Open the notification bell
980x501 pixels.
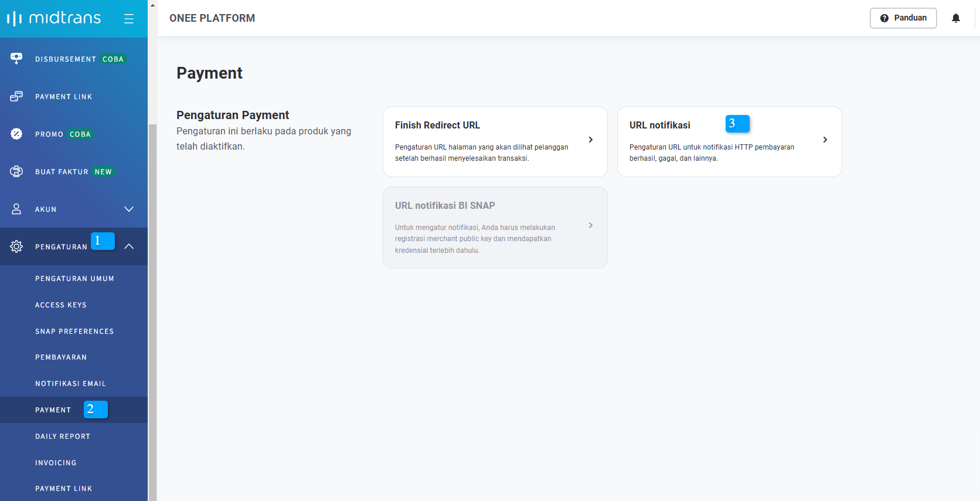pyautogui.click(x=956, y=18)
